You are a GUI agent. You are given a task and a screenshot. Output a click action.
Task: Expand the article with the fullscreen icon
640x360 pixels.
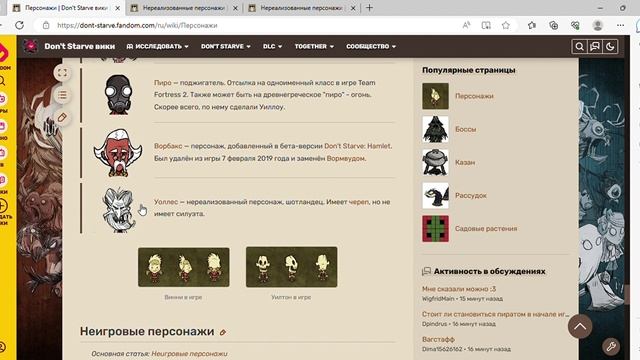tap(62, 73)
